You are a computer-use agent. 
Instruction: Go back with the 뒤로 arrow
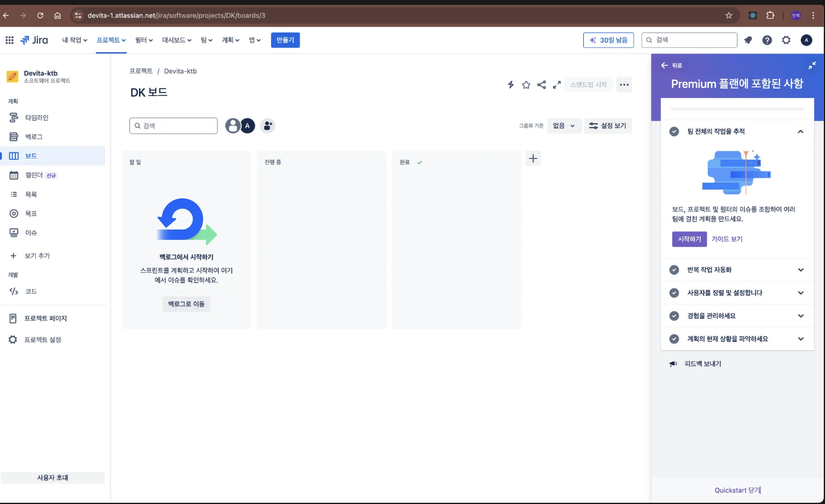click(671, 65)
